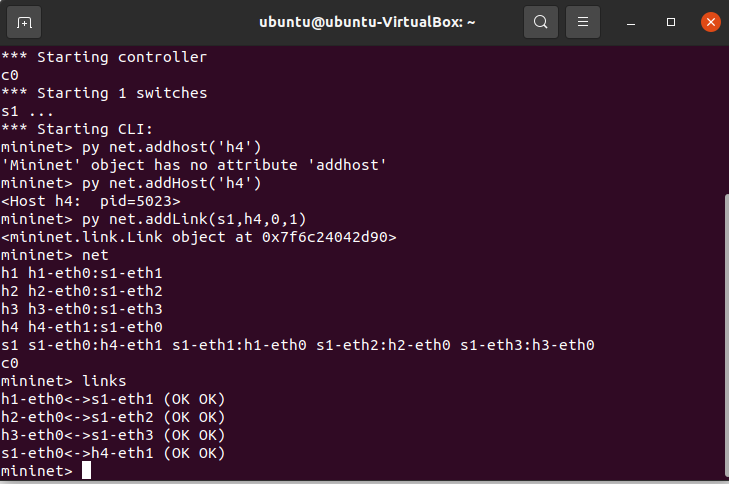Click the mininet.link.Link object output line
This screenshot has height=484, width=729.
pos(199,237)
